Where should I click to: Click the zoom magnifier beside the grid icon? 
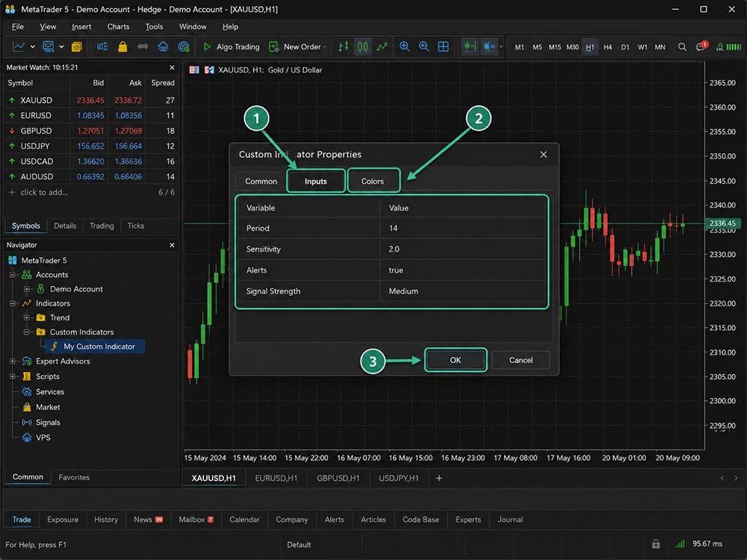pos(424,46)
